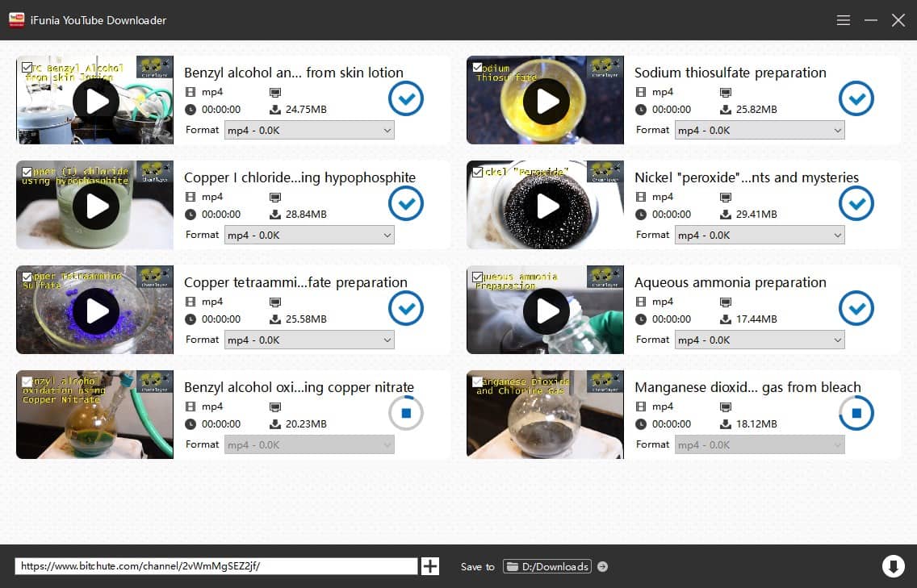Screen dimensions: 917x588
Task: Play the Nickel peroxide video preview
Action: [546, 206]
